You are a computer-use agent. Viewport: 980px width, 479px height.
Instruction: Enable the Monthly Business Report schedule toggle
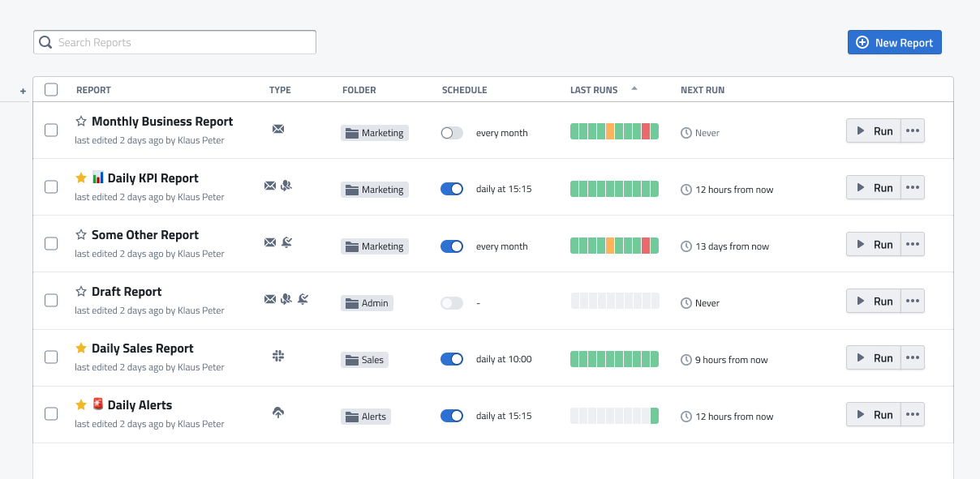452,133
